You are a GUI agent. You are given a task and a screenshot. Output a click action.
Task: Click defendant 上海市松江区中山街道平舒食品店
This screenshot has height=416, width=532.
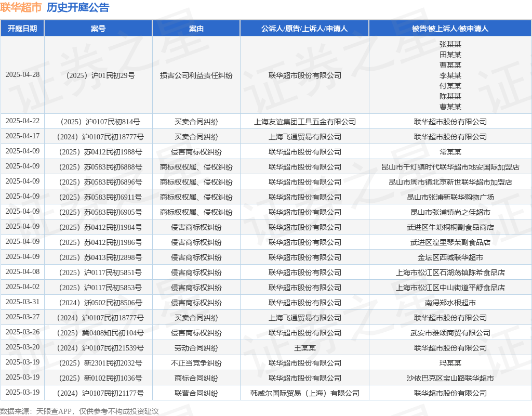pyautogui.click(x=450, y=288)
